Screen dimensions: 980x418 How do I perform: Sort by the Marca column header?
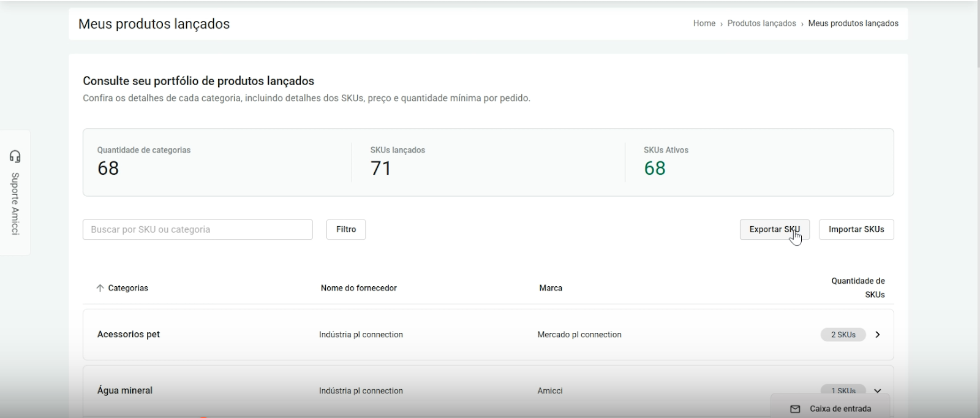(550, 288)
